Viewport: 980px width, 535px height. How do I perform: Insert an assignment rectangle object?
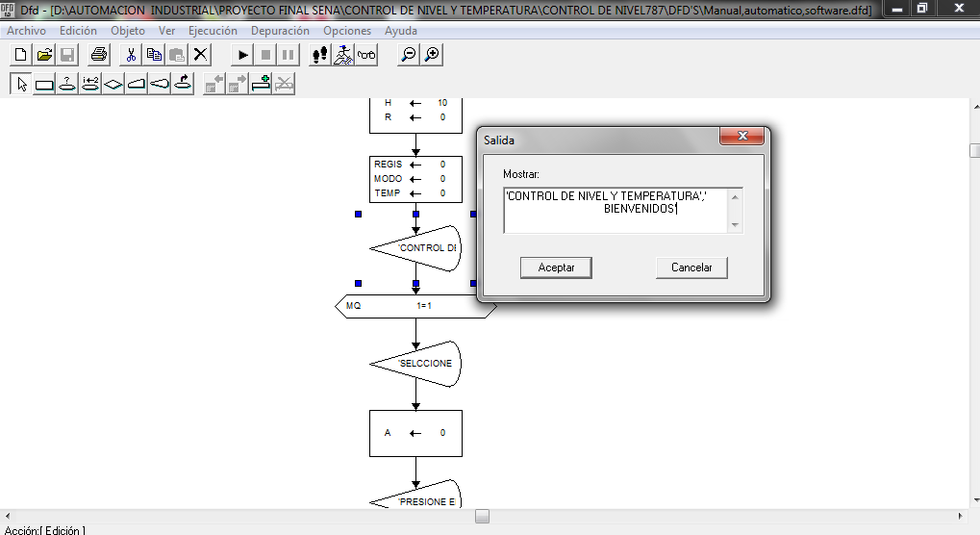[44, 84]
